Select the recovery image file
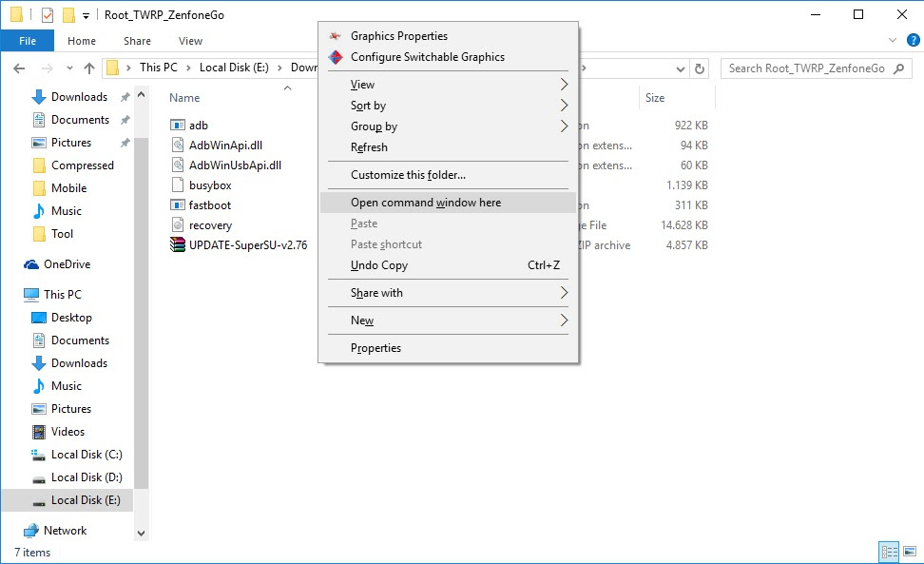 pyautogui.click(x=210, y=225)
